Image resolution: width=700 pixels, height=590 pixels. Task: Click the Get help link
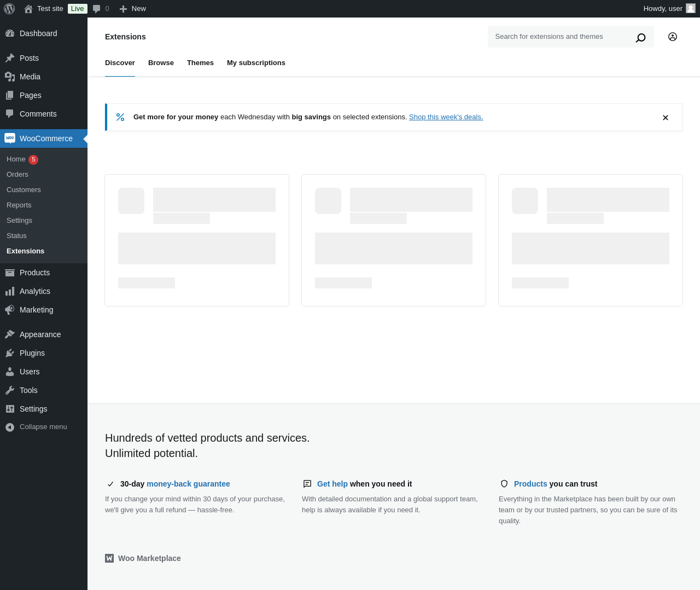tap(332, 484)
